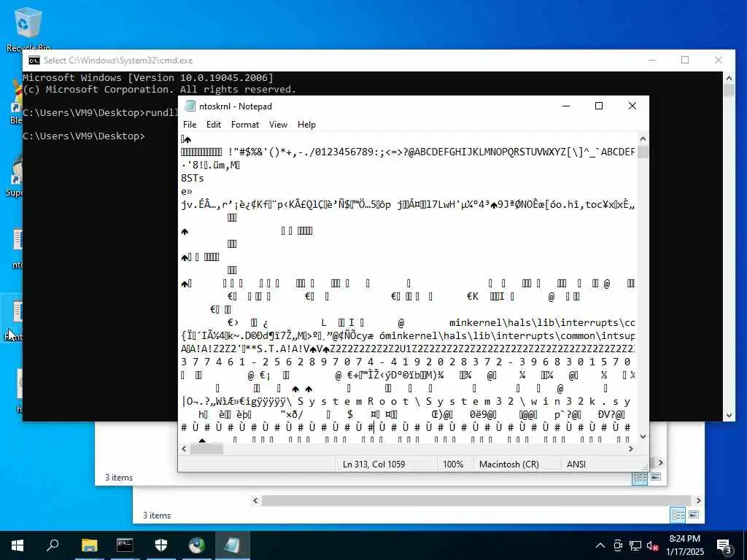This screenshot has height=560, width=747.
Task: Open the Edit menu in Notepad
Action: pyautogui.click(x=214, y=124)
